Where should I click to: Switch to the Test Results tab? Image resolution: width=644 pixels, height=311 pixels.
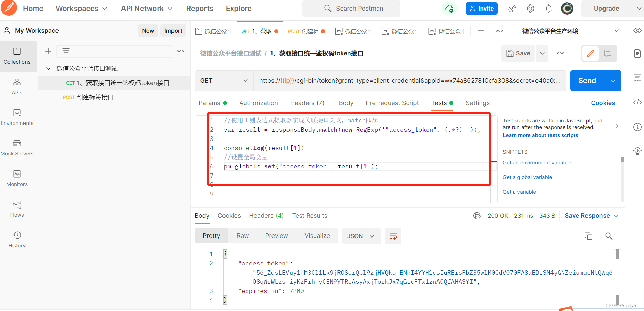[x=310, y=216]
